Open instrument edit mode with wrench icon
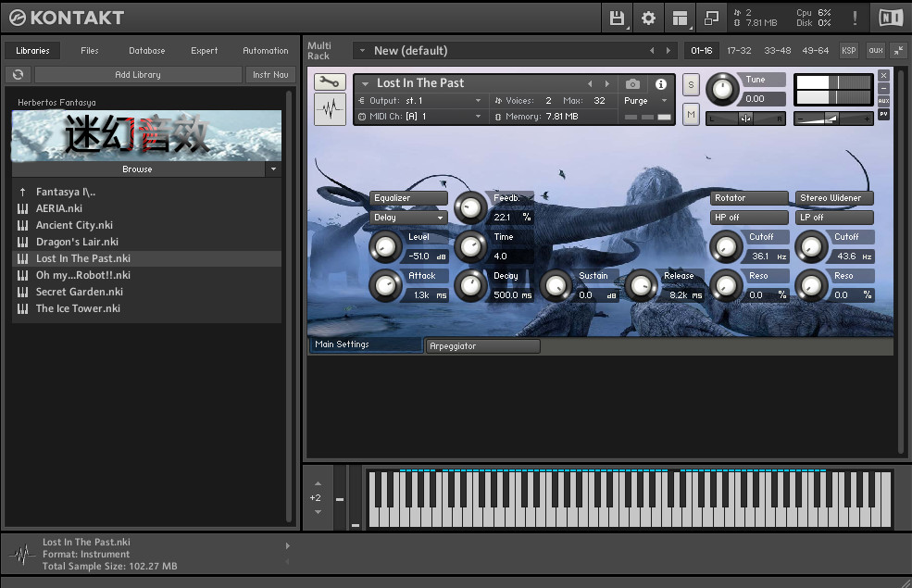 coord(330,82)
